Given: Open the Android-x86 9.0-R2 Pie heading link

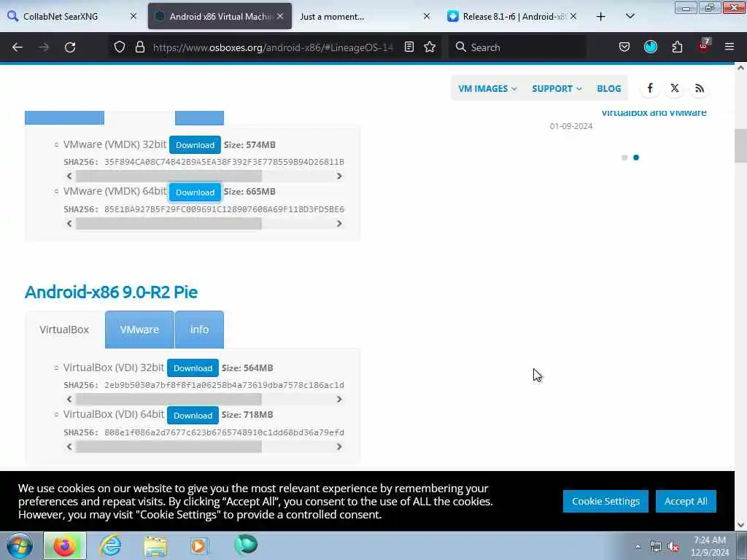Looking at the screenshot, I should tap(111, 292).
